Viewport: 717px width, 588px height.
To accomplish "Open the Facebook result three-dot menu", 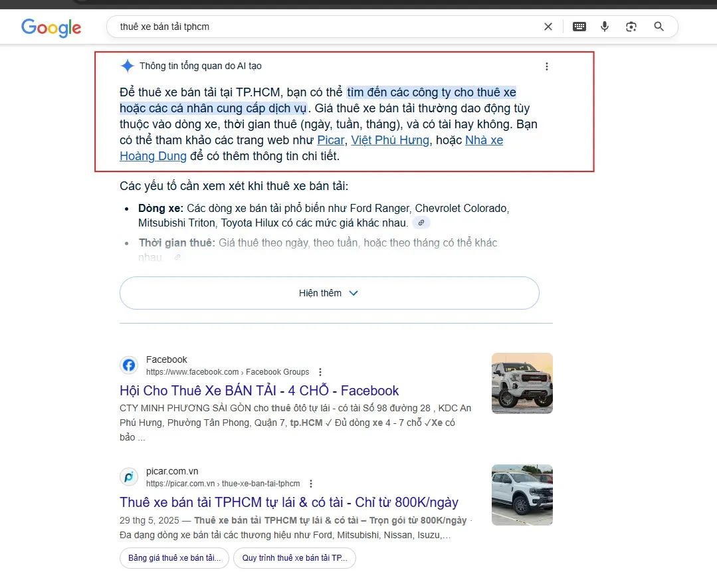I will point(320,372).
